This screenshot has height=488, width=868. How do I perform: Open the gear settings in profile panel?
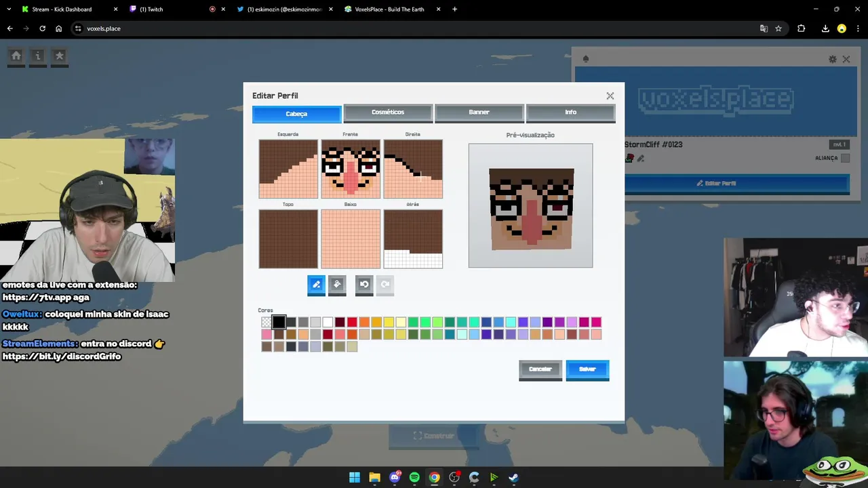pos(833,59)
